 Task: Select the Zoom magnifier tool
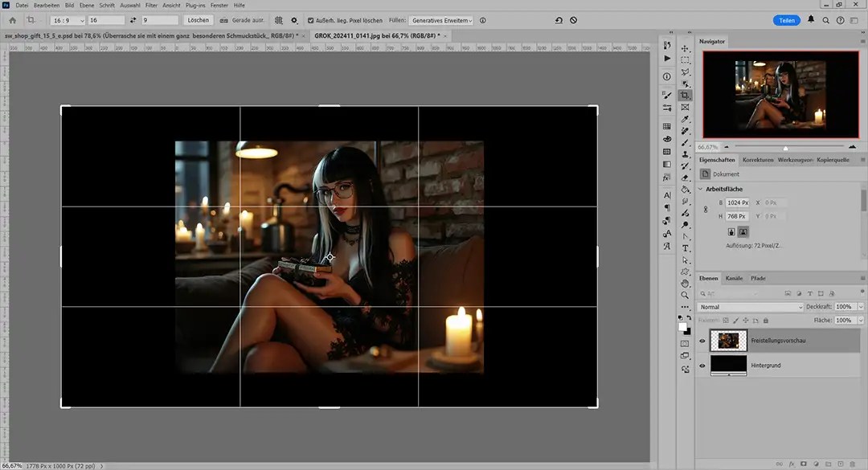[x=685, y=296]
